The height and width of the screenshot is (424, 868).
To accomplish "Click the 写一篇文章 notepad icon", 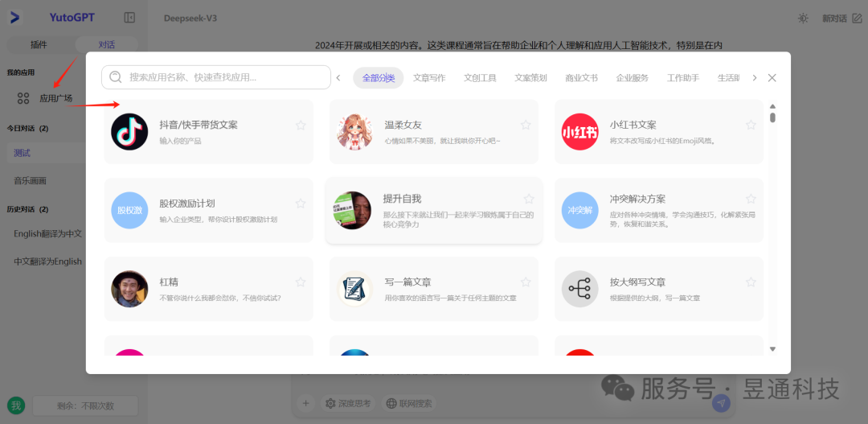I will [x=355, y=290].
